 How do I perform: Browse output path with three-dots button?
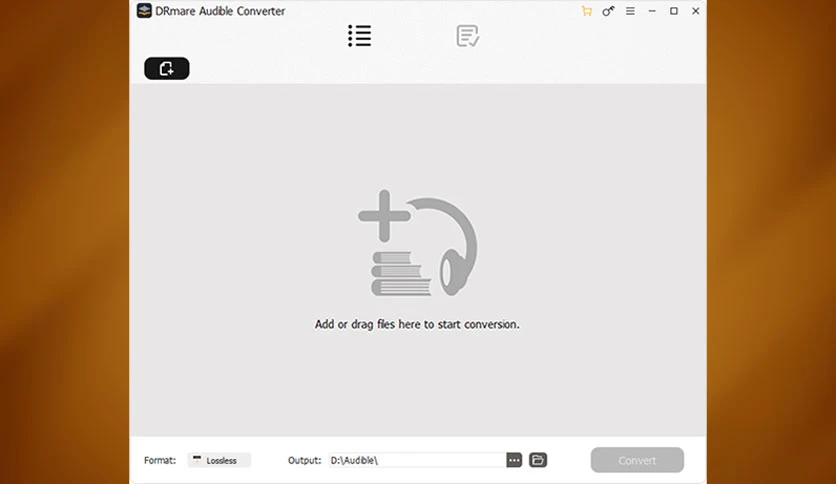pos(514,460)
